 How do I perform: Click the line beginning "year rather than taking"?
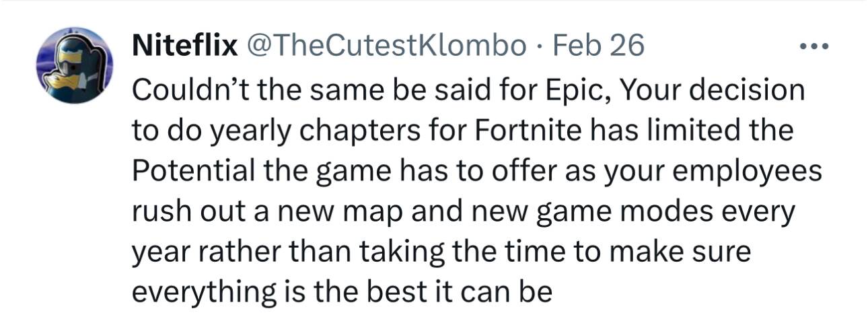point(441,253)
